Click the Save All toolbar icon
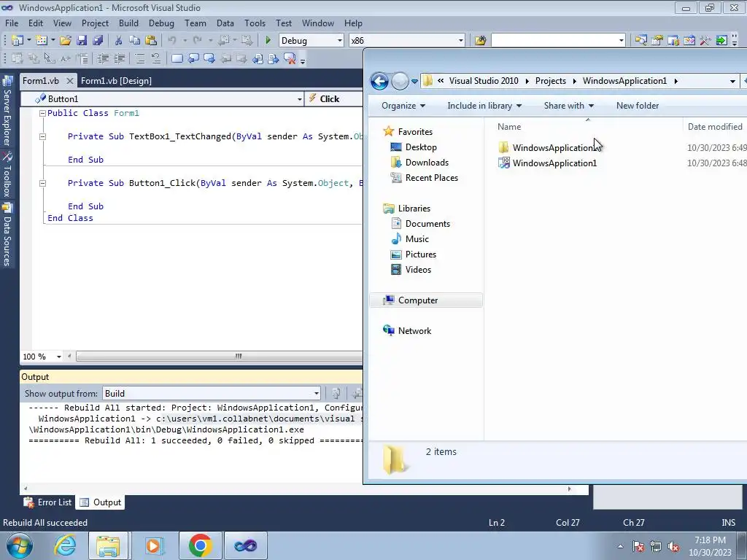 click(98, 41)
